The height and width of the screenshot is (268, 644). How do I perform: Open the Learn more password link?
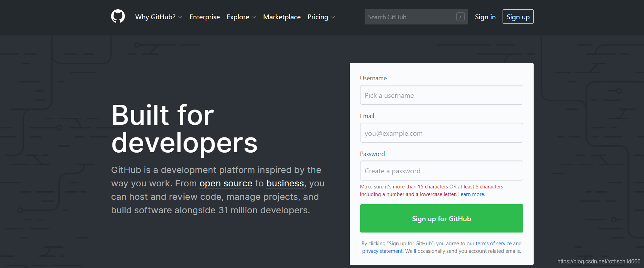[471, 194]
